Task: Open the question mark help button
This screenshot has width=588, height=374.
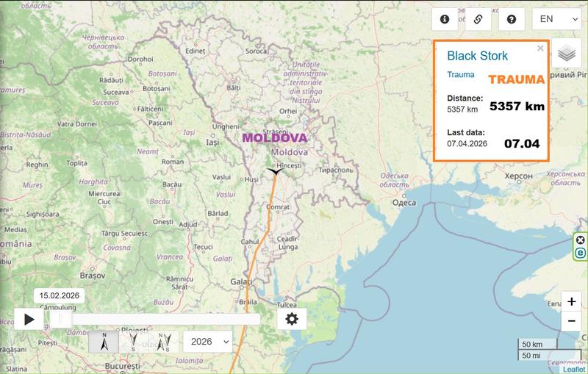Action: 512,19
